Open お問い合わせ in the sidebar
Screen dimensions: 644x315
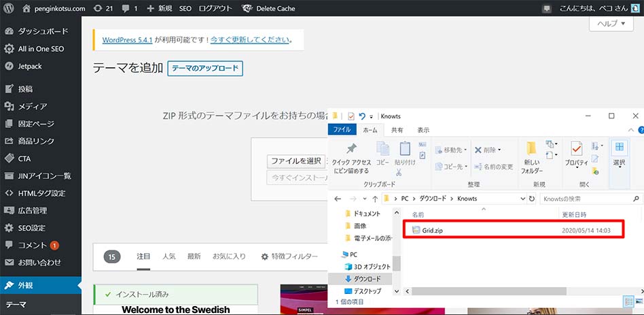(x=41, y=263)
